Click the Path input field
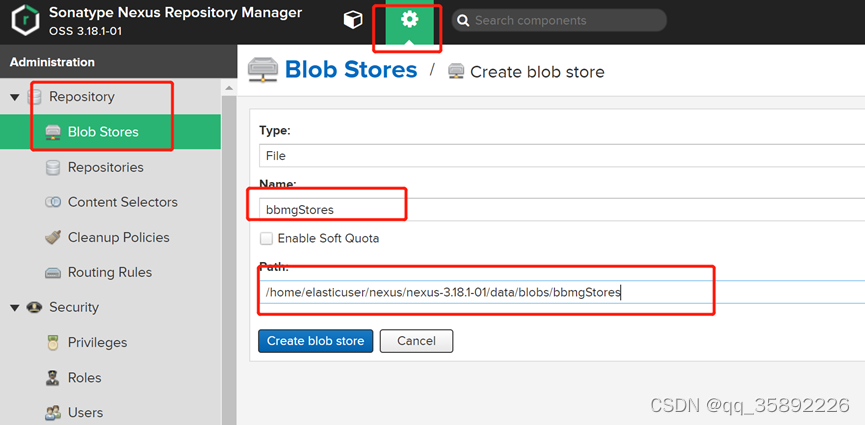Viewport: 865px width, 425px height. [x=560, y=293]
